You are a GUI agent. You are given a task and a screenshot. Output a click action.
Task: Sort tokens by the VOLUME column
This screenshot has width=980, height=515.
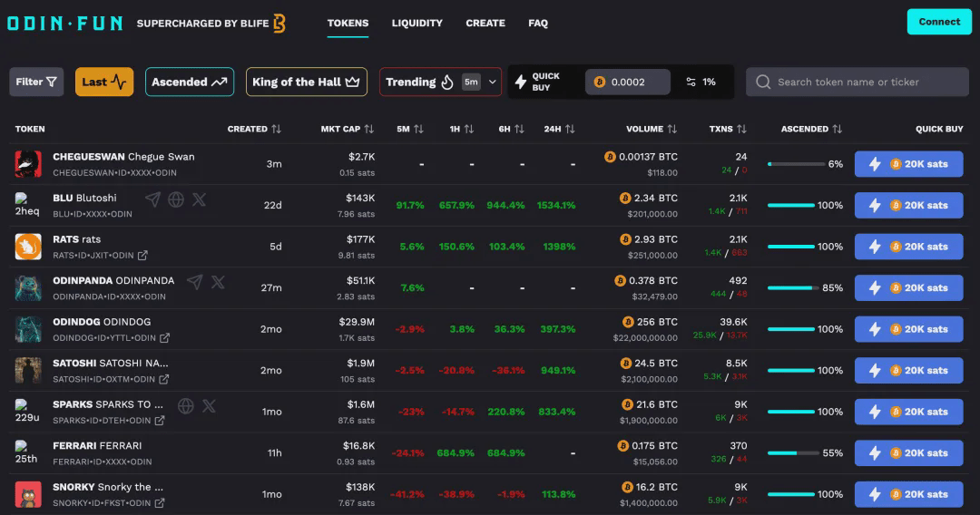652,129
